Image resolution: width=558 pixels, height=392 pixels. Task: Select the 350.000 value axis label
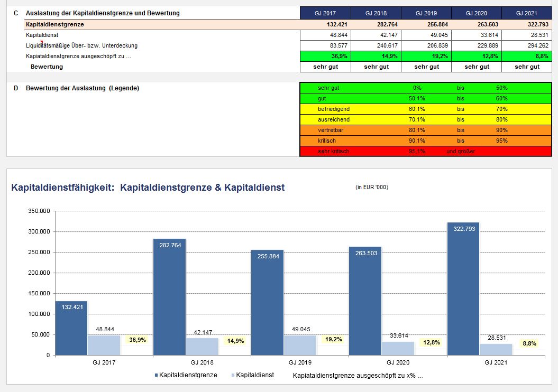click(x=39, y=211)
